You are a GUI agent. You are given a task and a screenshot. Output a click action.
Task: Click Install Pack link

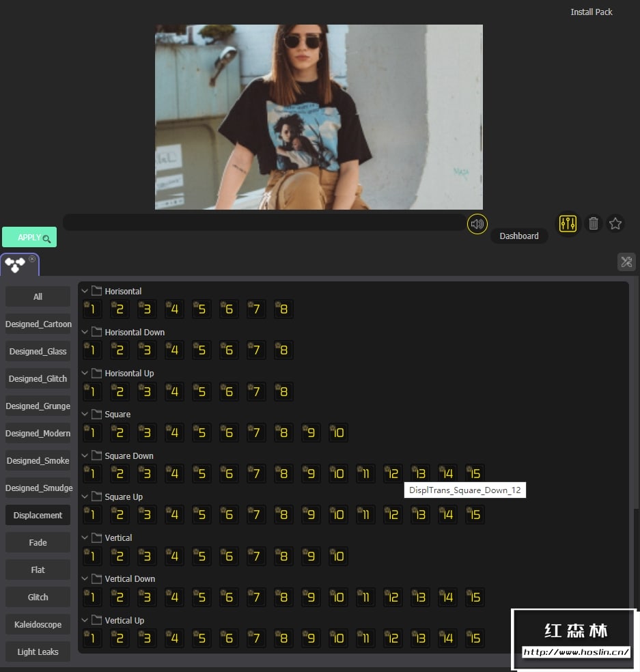pyautogui.click(x=591, y=12)
